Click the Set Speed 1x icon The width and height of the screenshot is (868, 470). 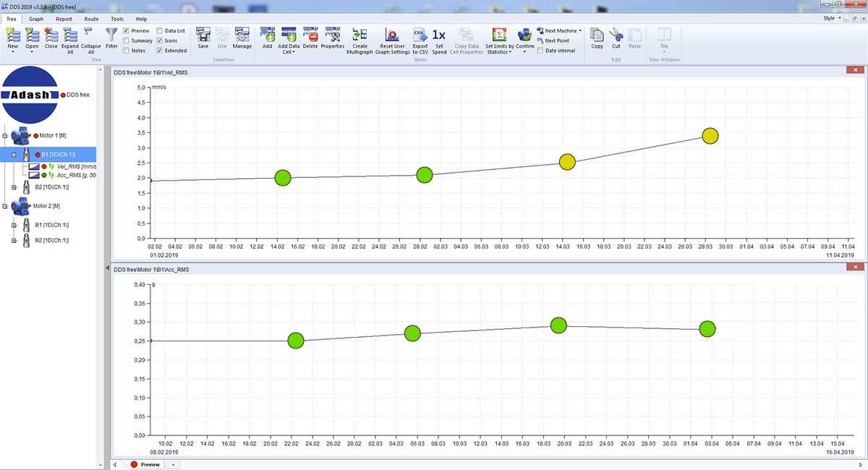pyautogui.click(x=439, y=34)
